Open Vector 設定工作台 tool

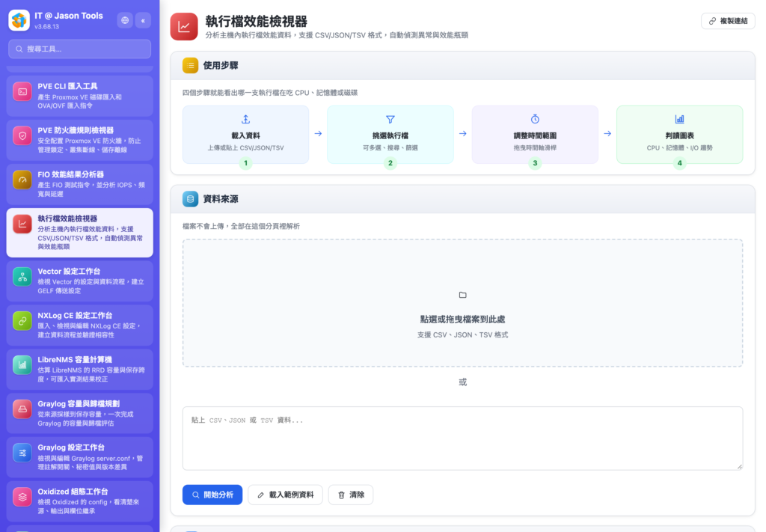[x=79, y=281]
